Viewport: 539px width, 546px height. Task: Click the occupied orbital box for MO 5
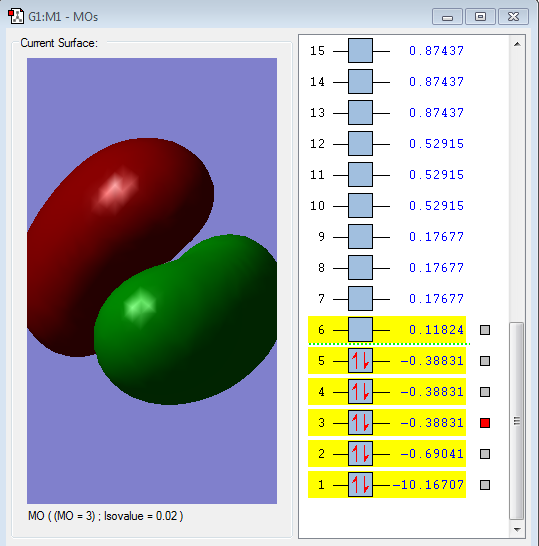pos(360,361)
